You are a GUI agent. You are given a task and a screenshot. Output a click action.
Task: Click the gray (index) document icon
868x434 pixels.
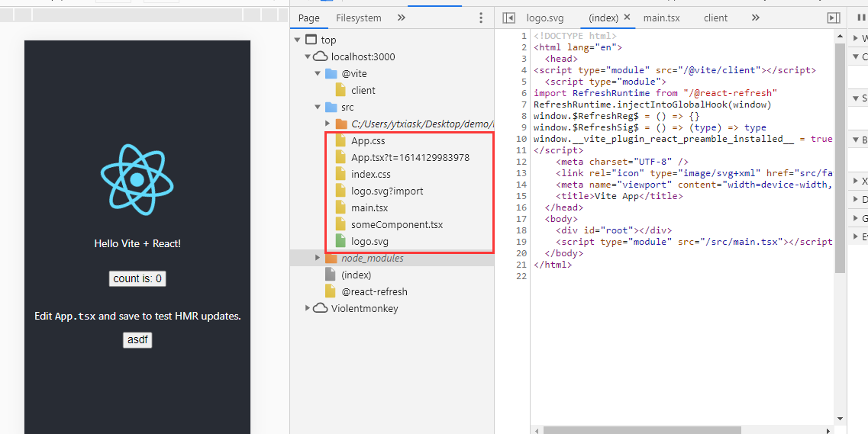pyautogui.click(x=331, y=275)
